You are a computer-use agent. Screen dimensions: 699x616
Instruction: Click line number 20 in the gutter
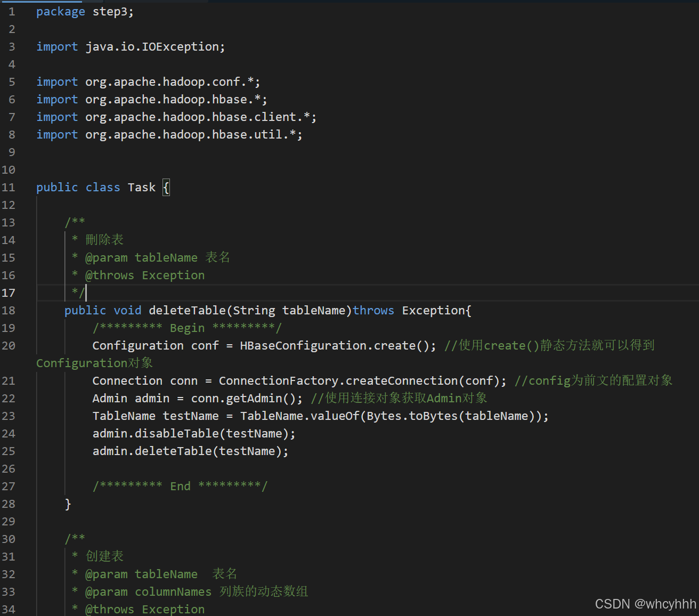pyautogui.click(x=9, y=346)
